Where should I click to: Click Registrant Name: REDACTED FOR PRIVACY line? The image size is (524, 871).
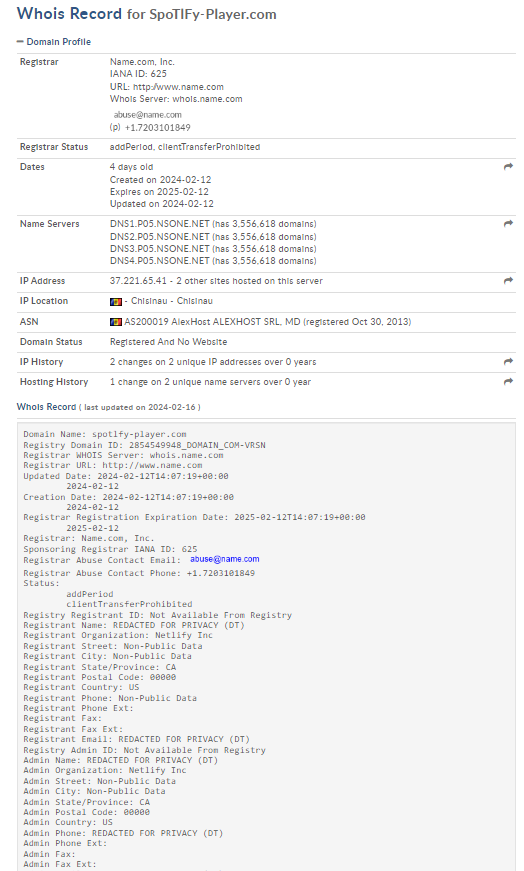(x=134, y=625)
